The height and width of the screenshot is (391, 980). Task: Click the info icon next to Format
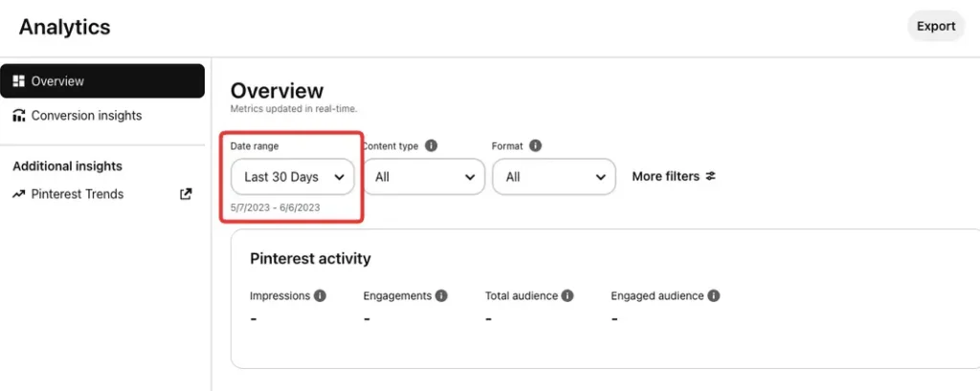coord(535,145)
